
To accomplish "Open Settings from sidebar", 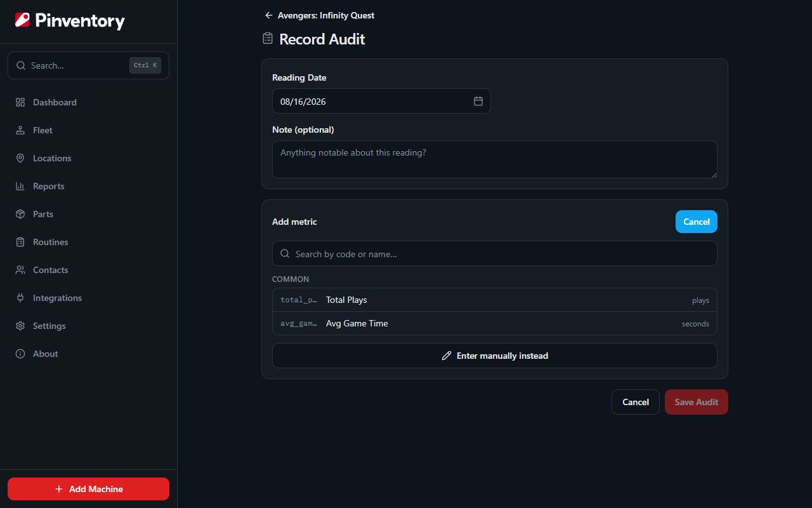I will click(88, 326).
